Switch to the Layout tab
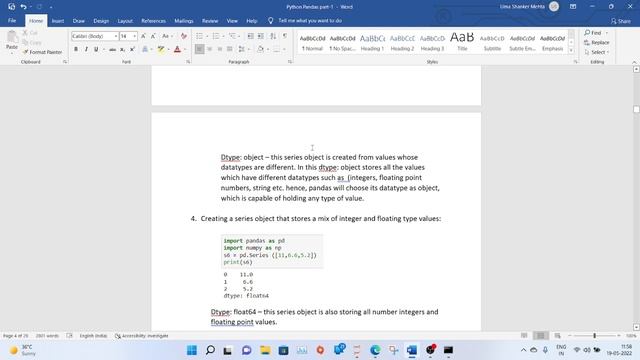Image resolution: width=640 pixels, height=360 pixels. (x=125, y=21)
